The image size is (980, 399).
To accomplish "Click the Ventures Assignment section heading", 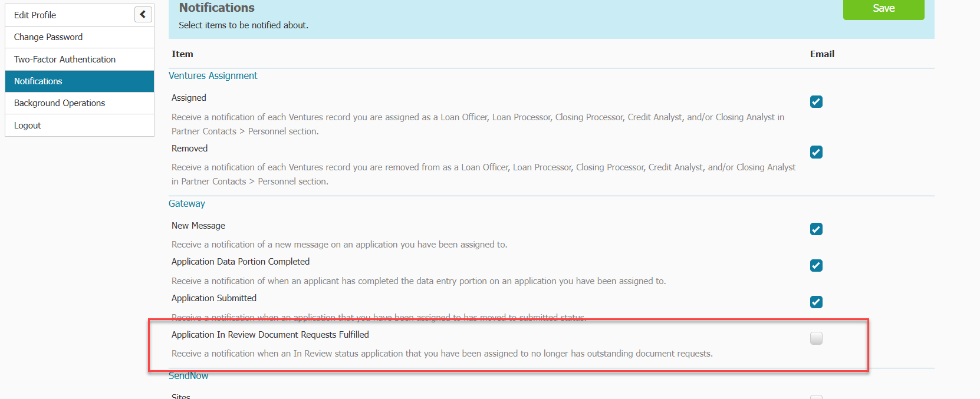I will pos(213,75).
